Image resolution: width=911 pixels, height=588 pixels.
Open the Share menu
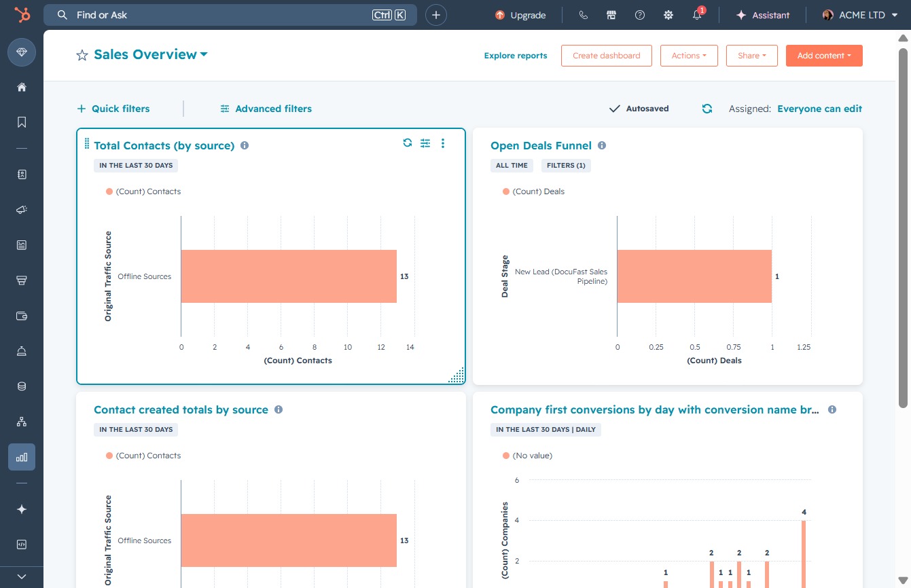pos(752,56)
